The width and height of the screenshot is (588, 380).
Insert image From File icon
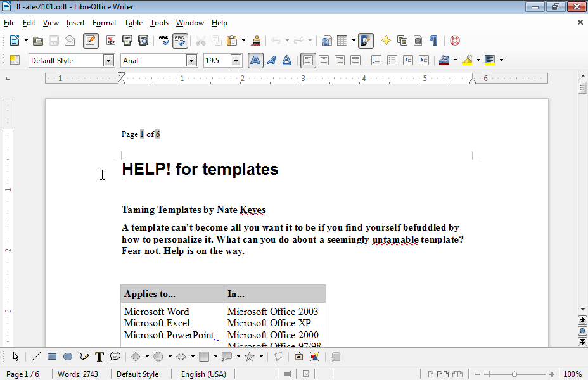[315, 357]
